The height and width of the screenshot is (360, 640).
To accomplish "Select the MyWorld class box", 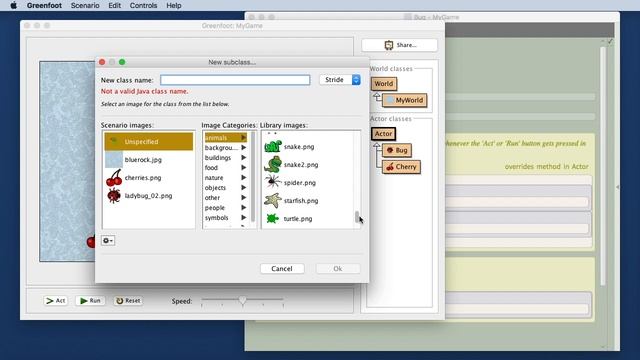I will pyautogui.click(x=405, y=100).
